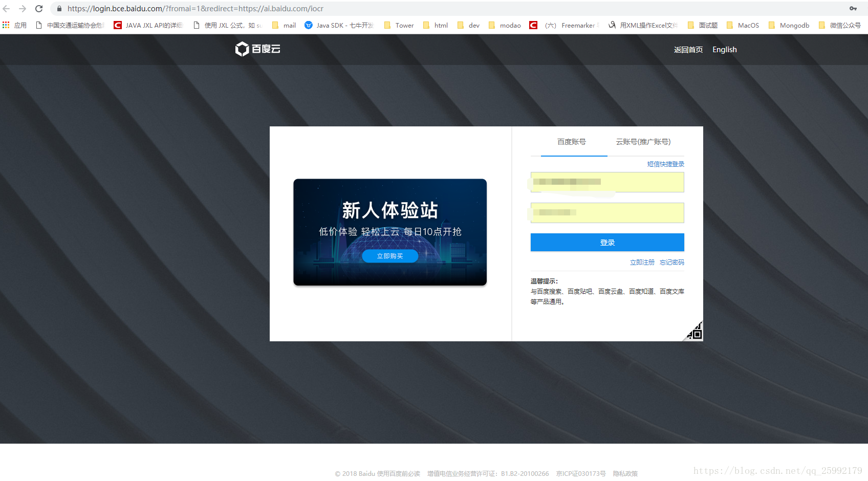Click the account name input field
Viewport: 868px width, 481px height.
pyautogui.click(x=607, y=182)
